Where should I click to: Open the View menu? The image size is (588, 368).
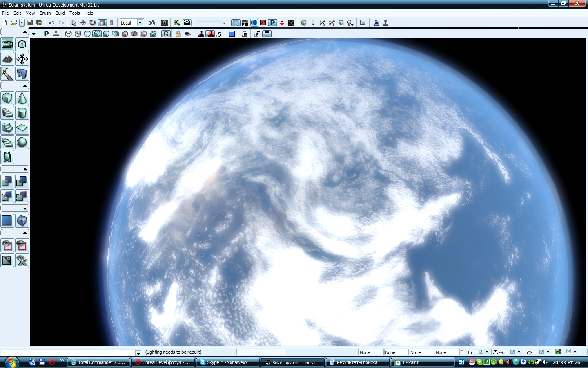30,13
